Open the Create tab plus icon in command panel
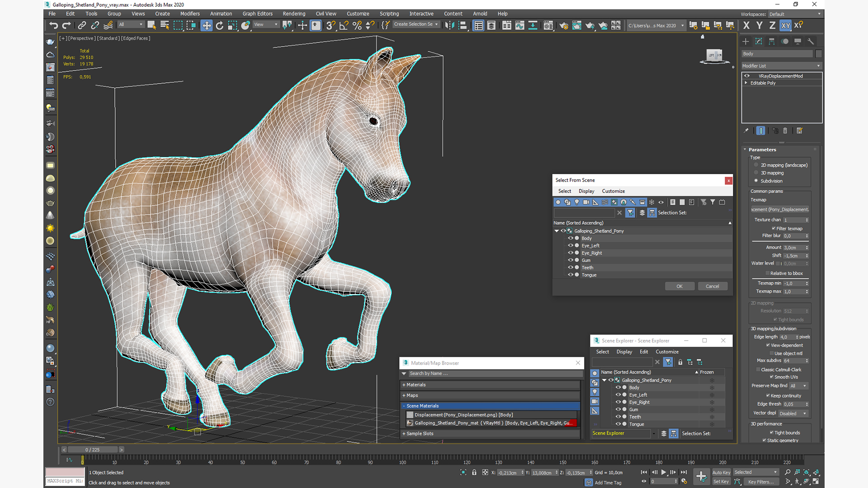 pos(746,41)
